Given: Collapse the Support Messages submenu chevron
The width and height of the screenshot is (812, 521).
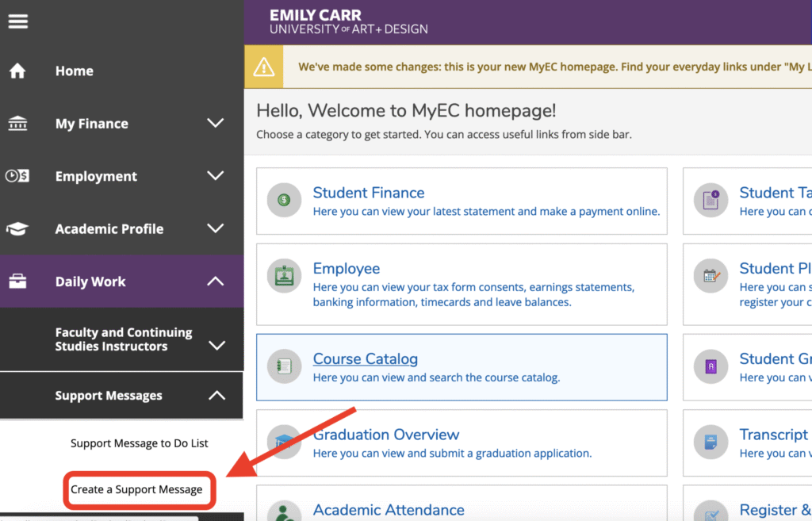Looking at the screenshot, I should pyautogui.click(x=216, y=395).
